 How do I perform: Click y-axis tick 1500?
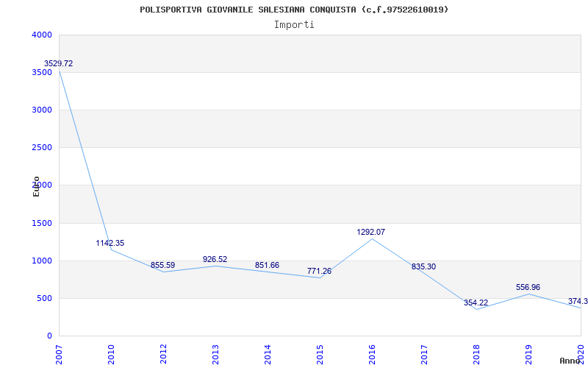43,224
